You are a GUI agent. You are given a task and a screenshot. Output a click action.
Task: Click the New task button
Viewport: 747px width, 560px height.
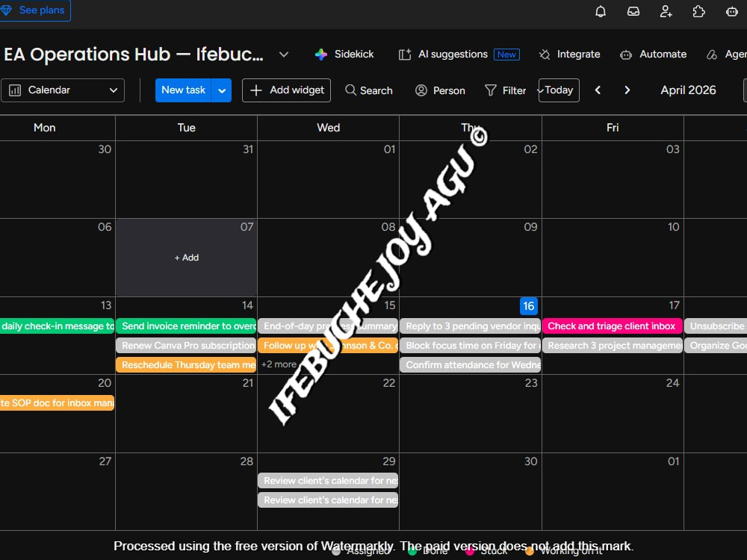coord(183,90)
